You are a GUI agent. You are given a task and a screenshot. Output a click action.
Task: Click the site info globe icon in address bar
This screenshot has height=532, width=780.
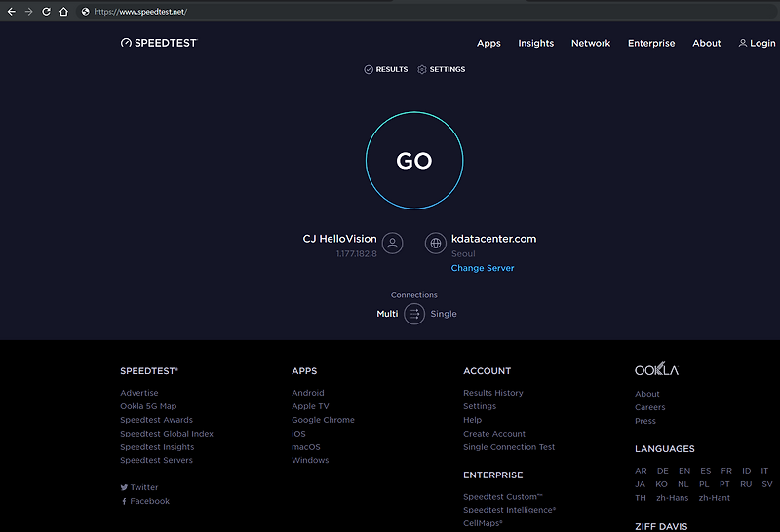(x=86, y=12)
